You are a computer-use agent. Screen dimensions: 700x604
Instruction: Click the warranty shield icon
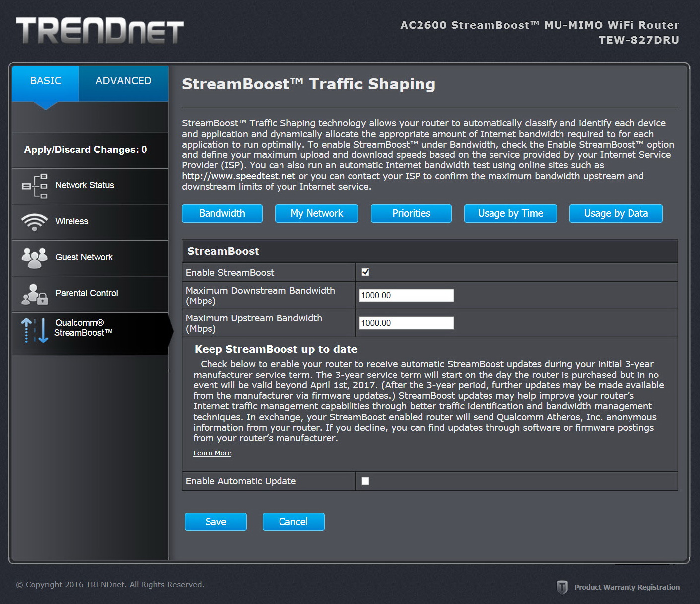562,587
